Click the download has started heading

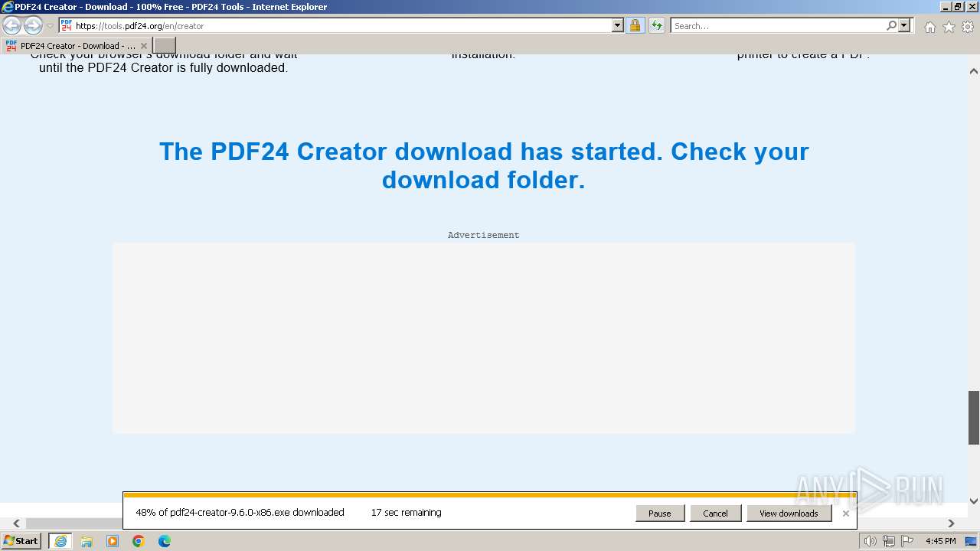484,165
